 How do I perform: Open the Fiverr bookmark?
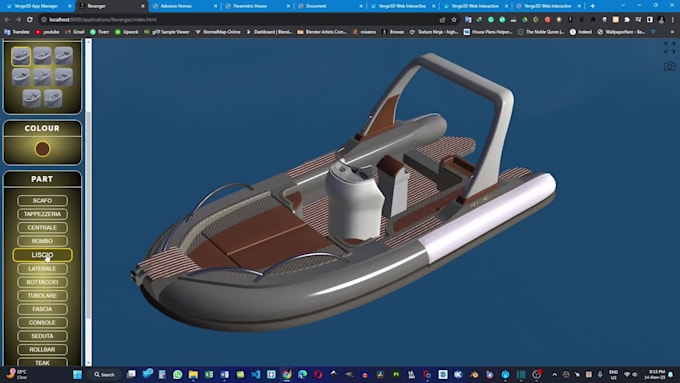point(99,32)
